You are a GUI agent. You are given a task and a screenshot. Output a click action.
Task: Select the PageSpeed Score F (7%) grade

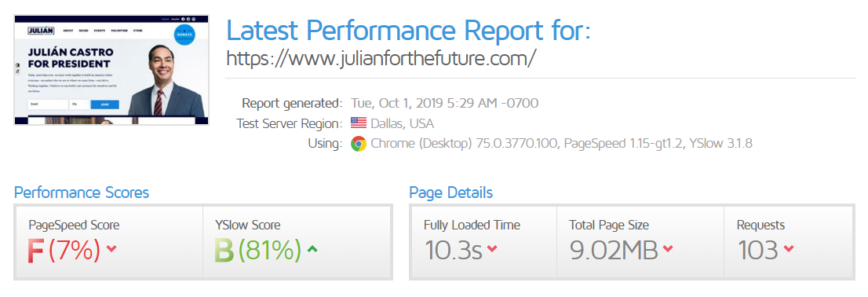[64, 251]
